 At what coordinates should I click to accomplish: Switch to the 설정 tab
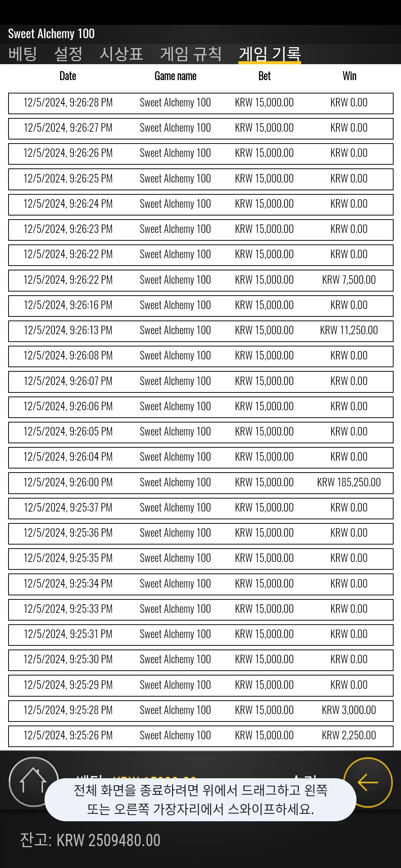pos(68,54)
